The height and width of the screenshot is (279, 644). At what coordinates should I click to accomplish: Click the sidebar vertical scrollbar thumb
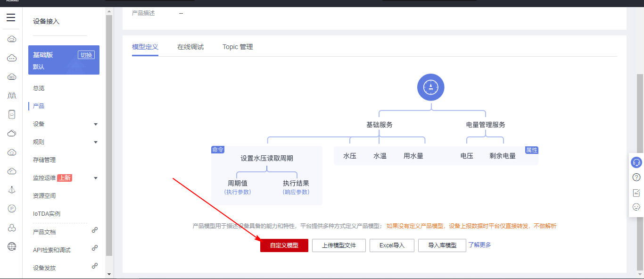[x=109, y=135]
